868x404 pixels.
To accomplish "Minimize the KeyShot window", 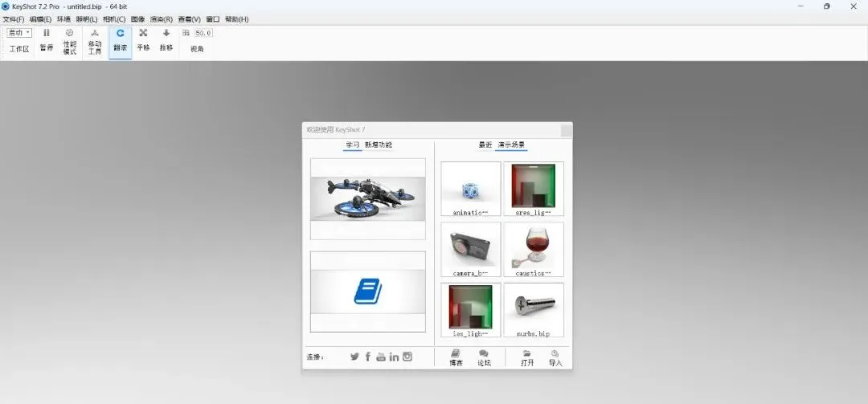I will [801, 6].
